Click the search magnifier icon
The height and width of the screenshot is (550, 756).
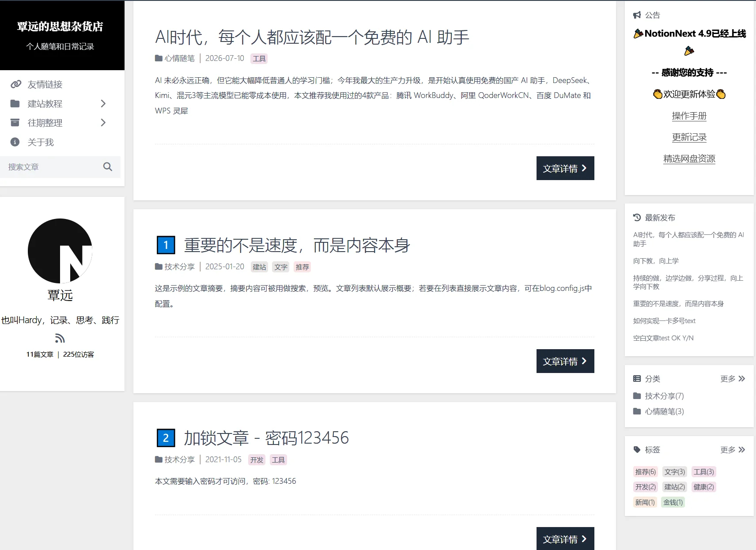click(x=107, y=167)
